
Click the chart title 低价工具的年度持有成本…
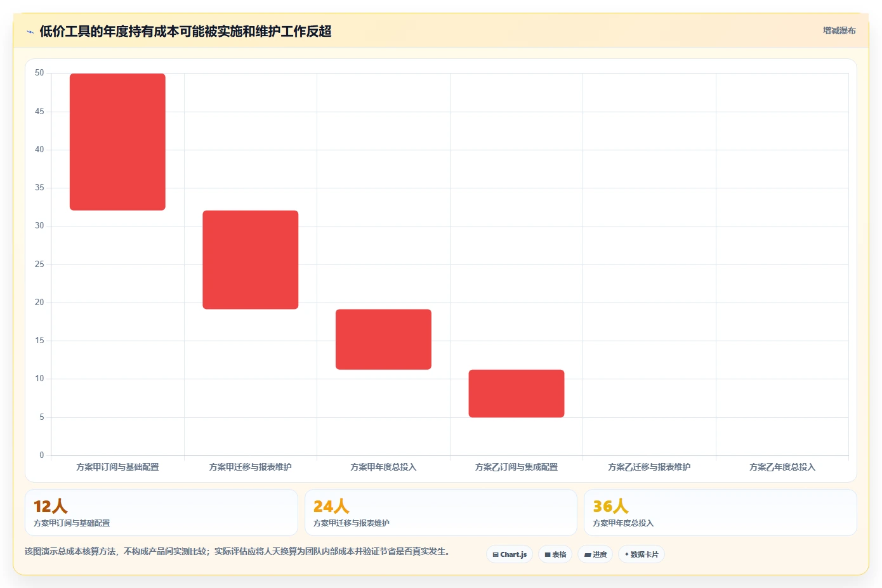coord(185,31)
